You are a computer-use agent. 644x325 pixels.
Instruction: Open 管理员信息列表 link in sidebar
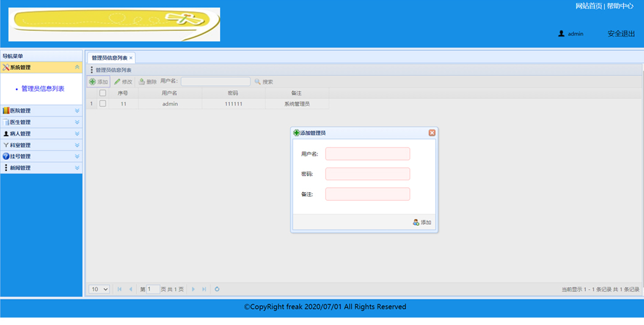pyautogui.click(x=43, y=89)
